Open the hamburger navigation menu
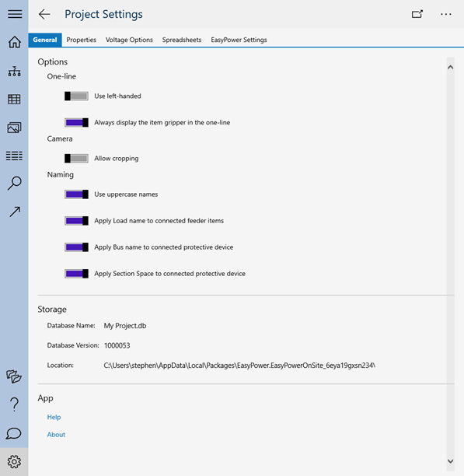Screen dimensions: 464x476 (15, 14)
